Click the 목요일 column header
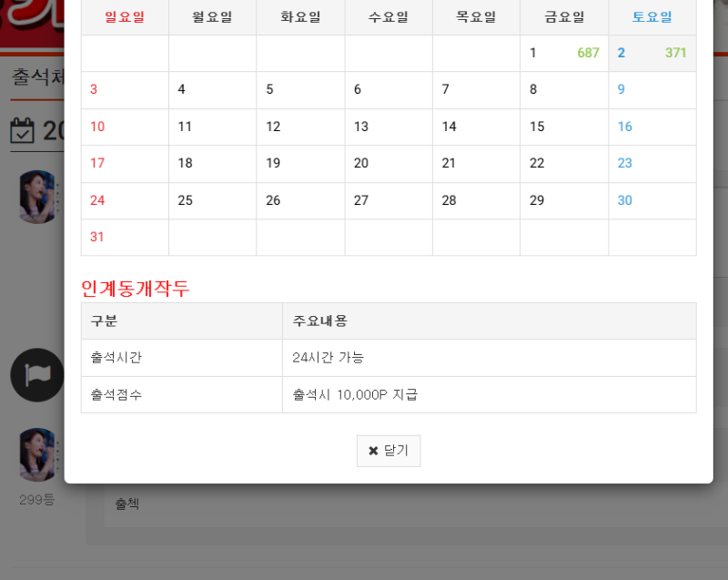This screenshot has width=728, height=580. 476,17
